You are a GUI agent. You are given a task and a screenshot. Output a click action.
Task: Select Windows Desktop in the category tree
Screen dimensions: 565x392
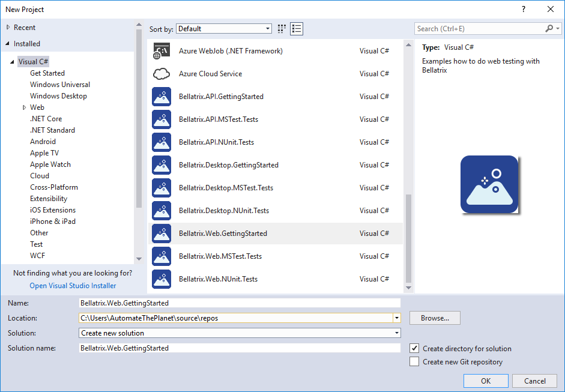coord(58,96)
